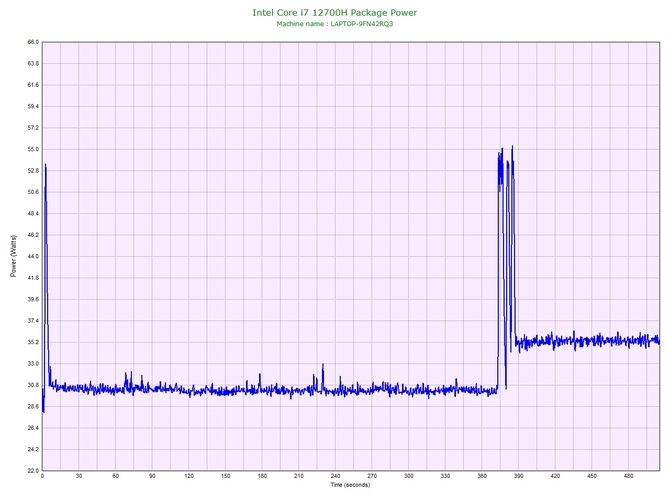This screenshot has height=502, width=670.
Task: Select the 57.2 tick on the power axis
Action: point(33,128)
